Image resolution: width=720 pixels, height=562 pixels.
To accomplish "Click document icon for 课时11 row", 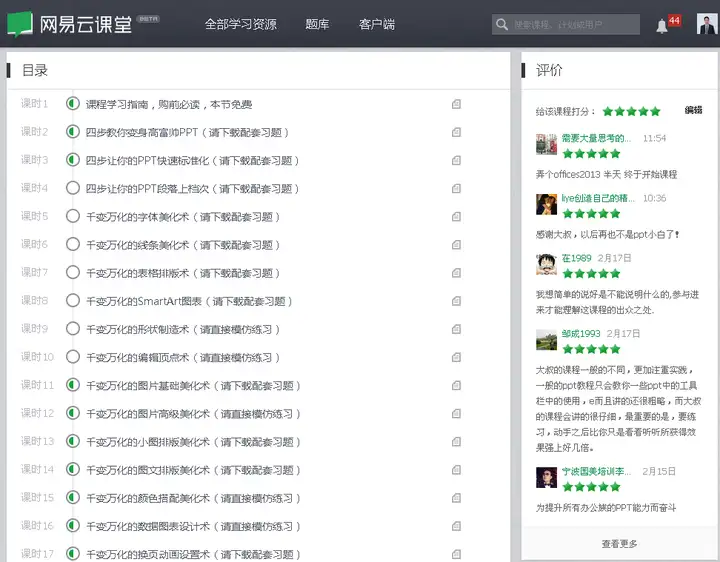I will [x=456, y=385].
